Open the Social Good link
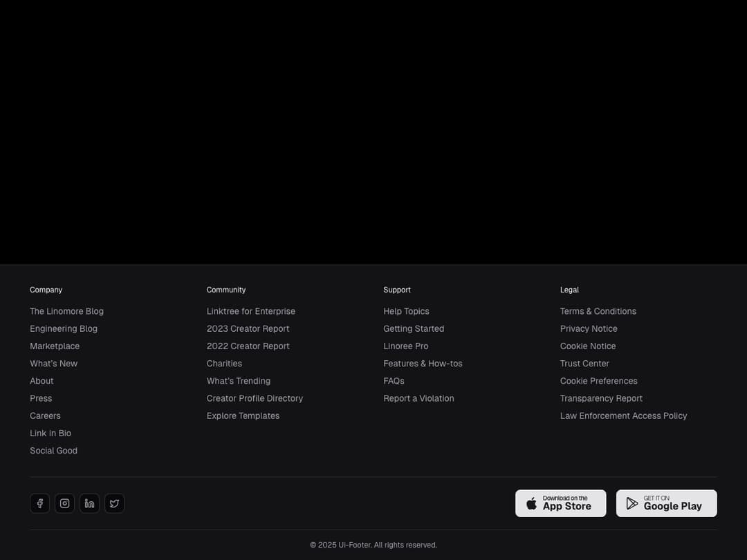Image resolution: width=747 pixels, height=560 pixels. click(x=54, y=451)
